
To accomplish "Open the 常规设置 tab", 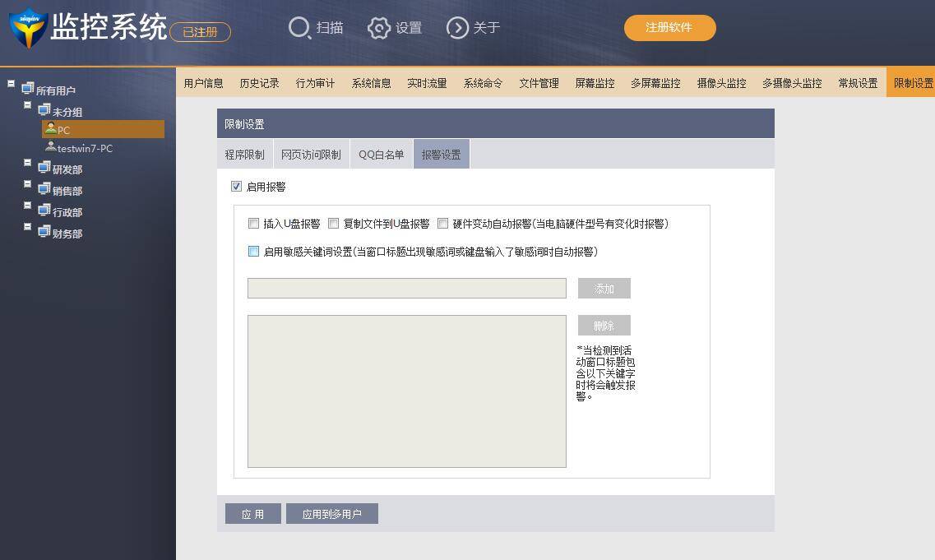I will (x=858, y=83).
